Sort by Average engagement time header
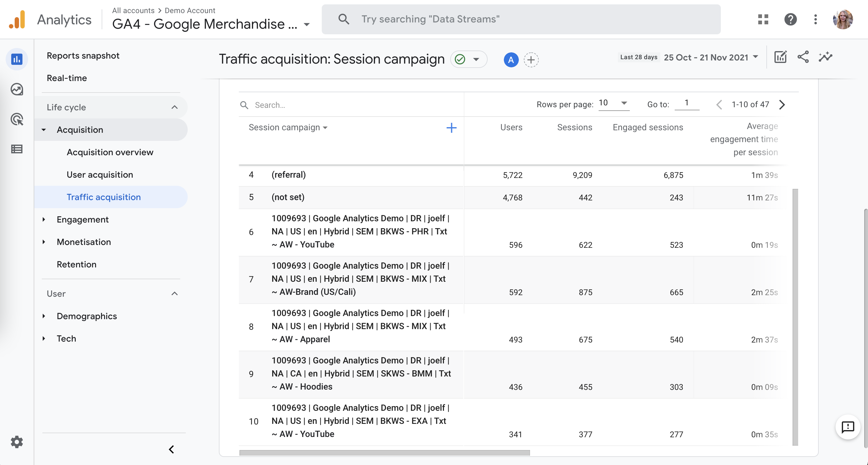Viewport: 868px width, 465px height. [744, 139]
